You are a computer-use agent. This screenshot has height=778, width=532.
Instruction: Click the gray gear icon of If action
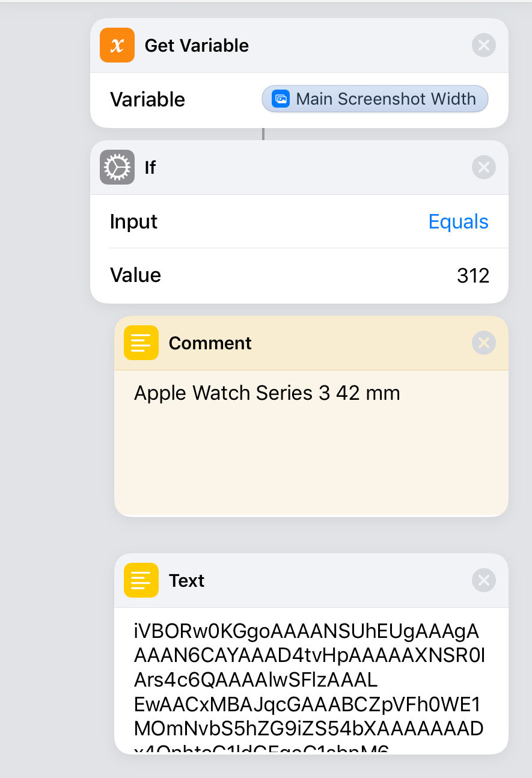coord(117,167)
